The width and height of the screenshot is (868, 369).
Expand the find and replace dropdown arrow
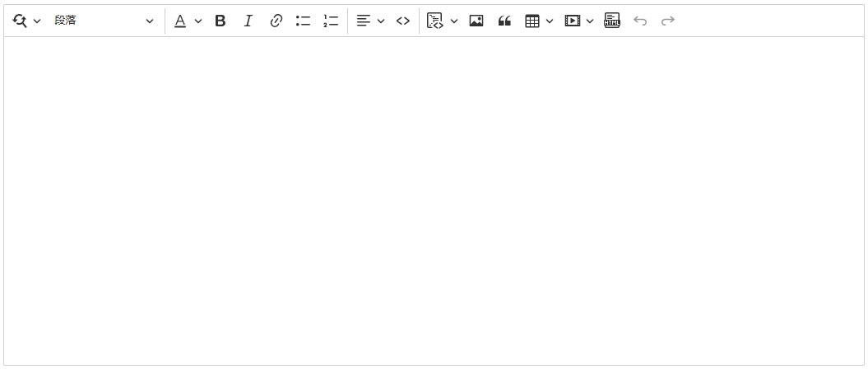[x=37, y=21]
